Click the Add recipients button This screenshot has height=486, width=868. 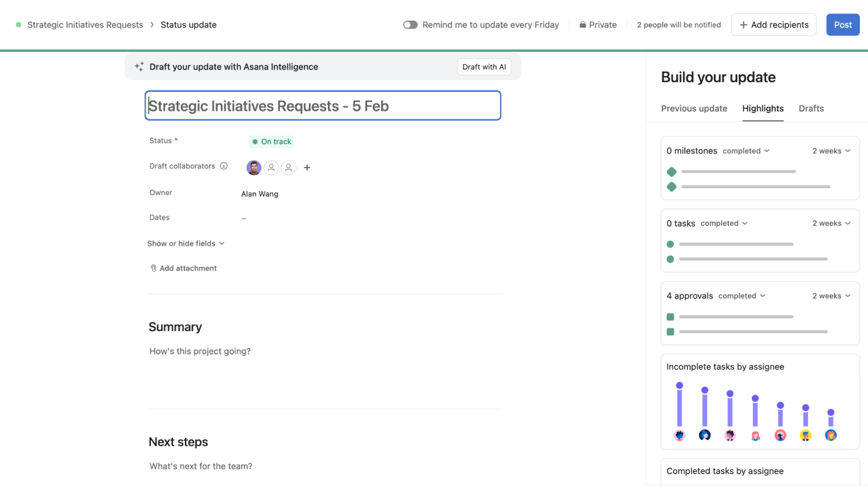pos(773,25)
